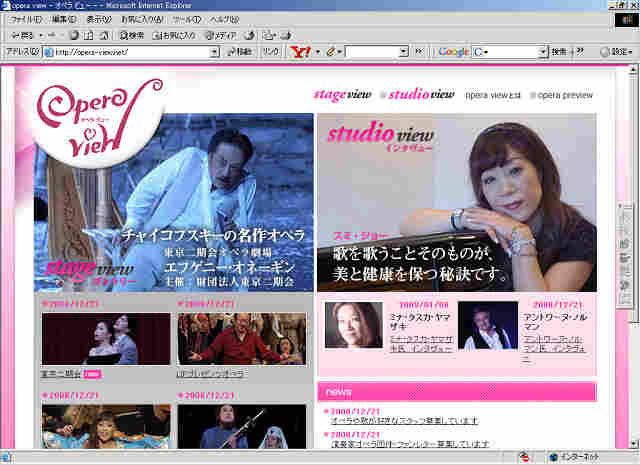Click the Print toolbar icon

[286, 36]
